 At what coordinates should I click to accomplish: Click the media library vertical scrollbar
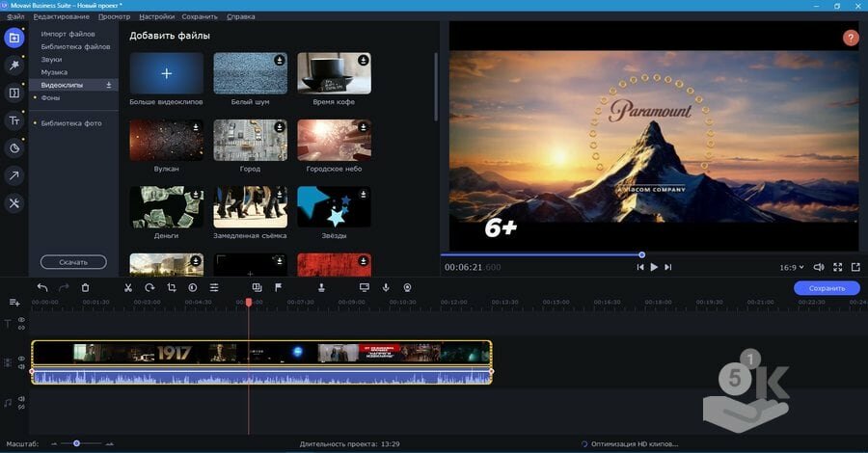[x=436, y=87]
